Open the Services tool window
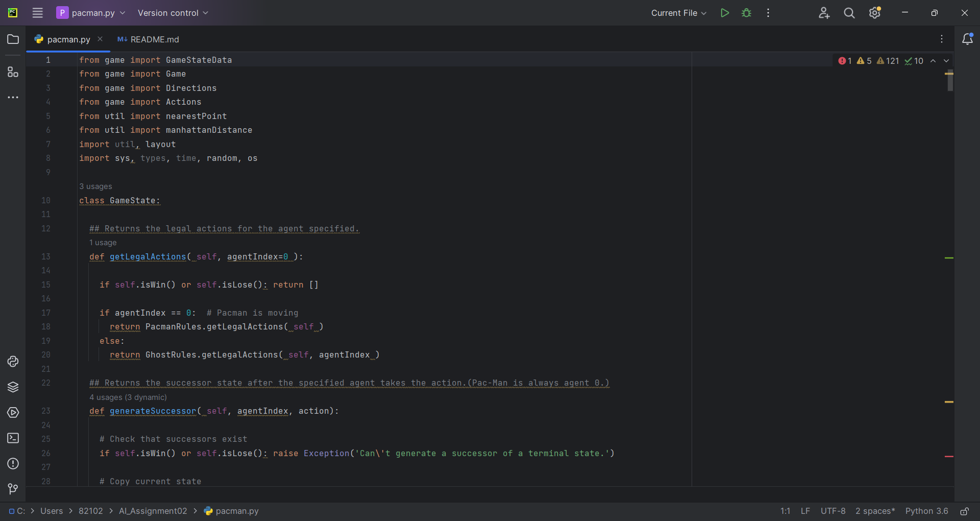This screenshot has width=980, height=521. [13, 413]
